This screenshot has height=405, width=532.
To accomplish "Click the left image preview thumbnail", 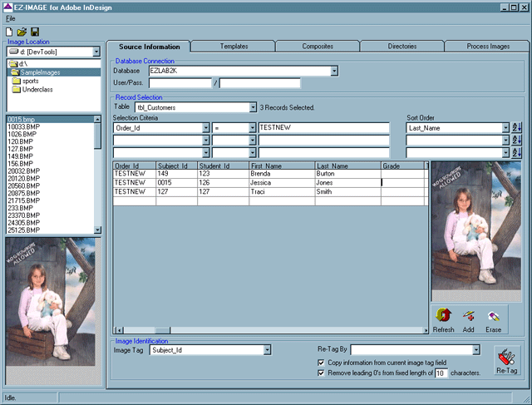I will pyautogui.click(x=50, y=302).
